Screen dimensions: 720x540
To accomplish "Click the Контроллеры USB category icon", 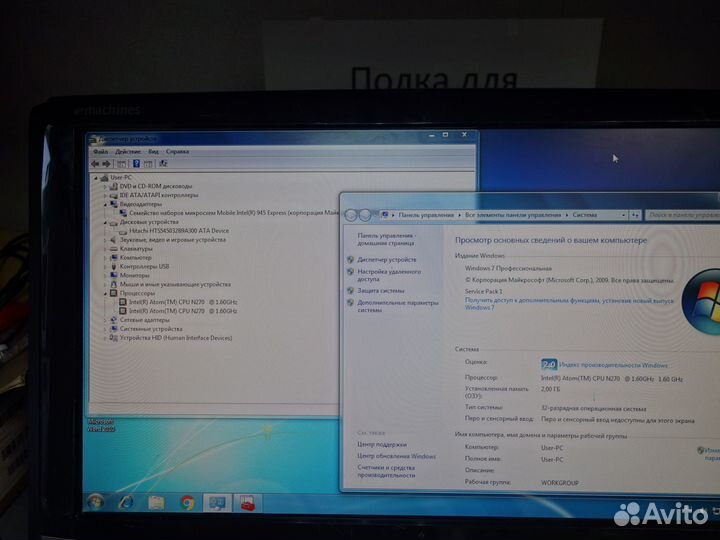I will 113,267.
